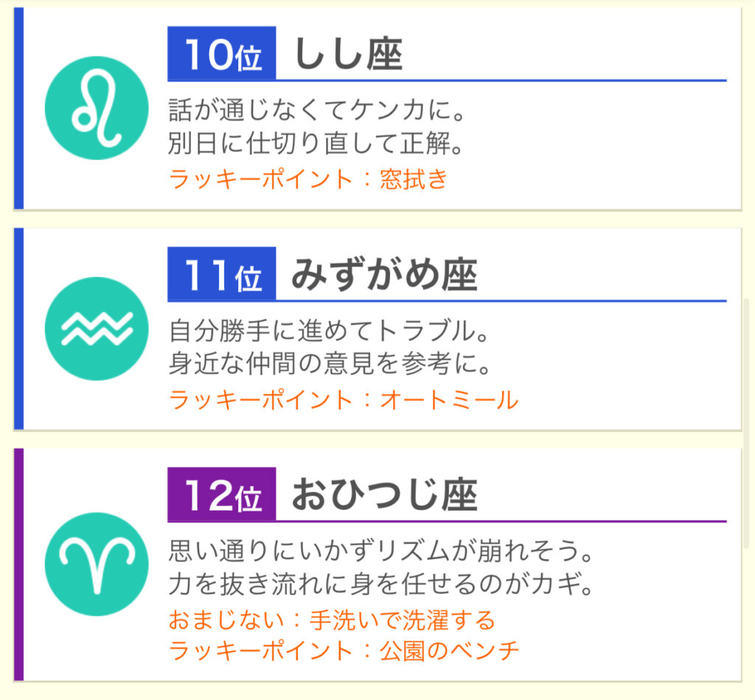This screenshot has height=700, width=755.
Task: Select the 11位 rank badge
Action: (x=221, y=274)
